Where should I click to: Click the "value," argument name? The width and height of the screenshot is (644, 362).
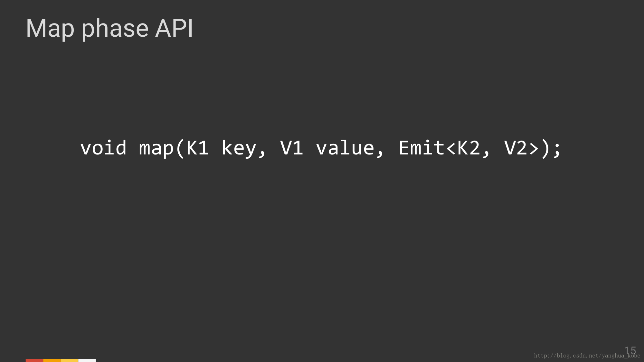coord(350,148)
